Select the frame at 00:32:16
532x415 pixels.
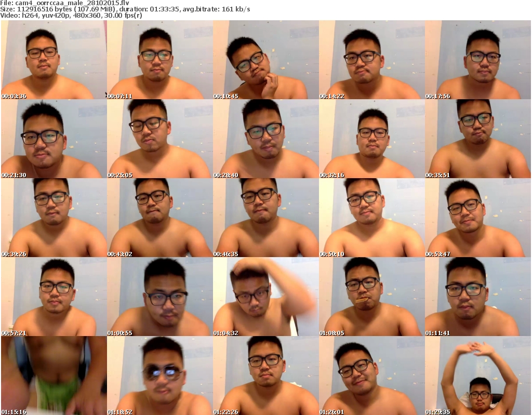click(x=372, y=139)
